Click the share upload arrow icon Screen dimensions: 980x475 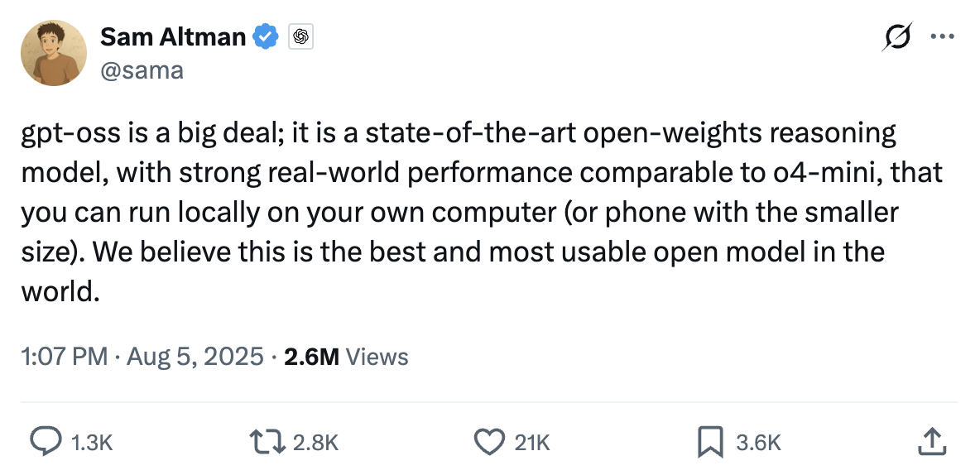pos(931,441)
